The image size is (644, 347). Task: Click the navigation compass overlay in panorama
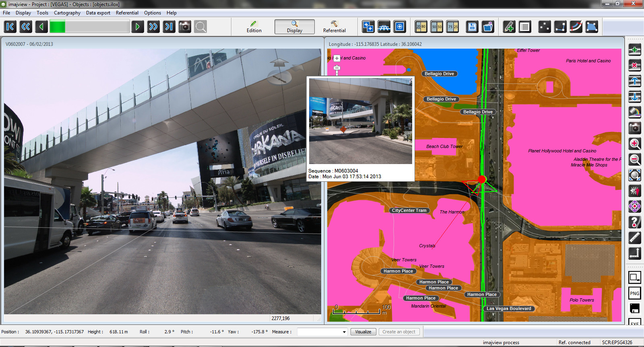(280, 72)
